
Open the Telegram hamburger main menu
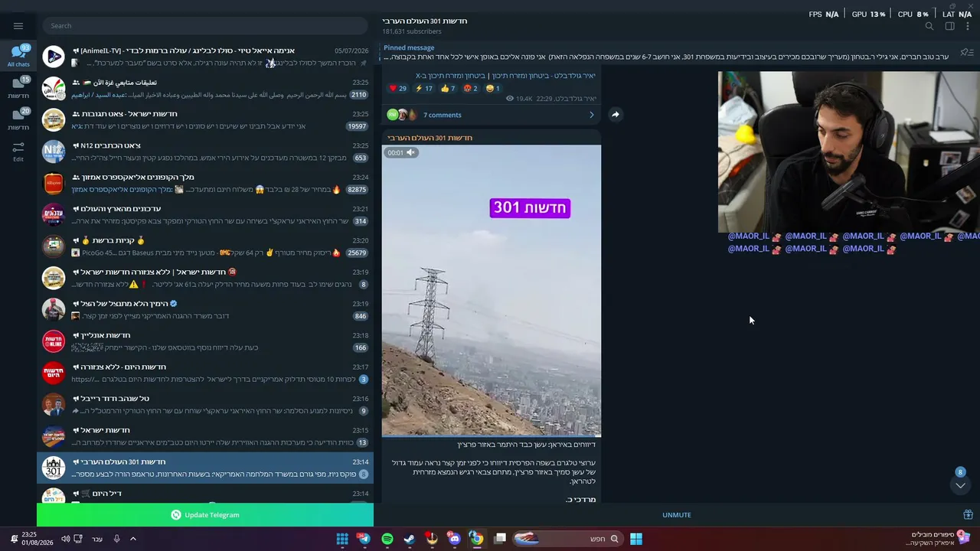click(x=18, y=25)
